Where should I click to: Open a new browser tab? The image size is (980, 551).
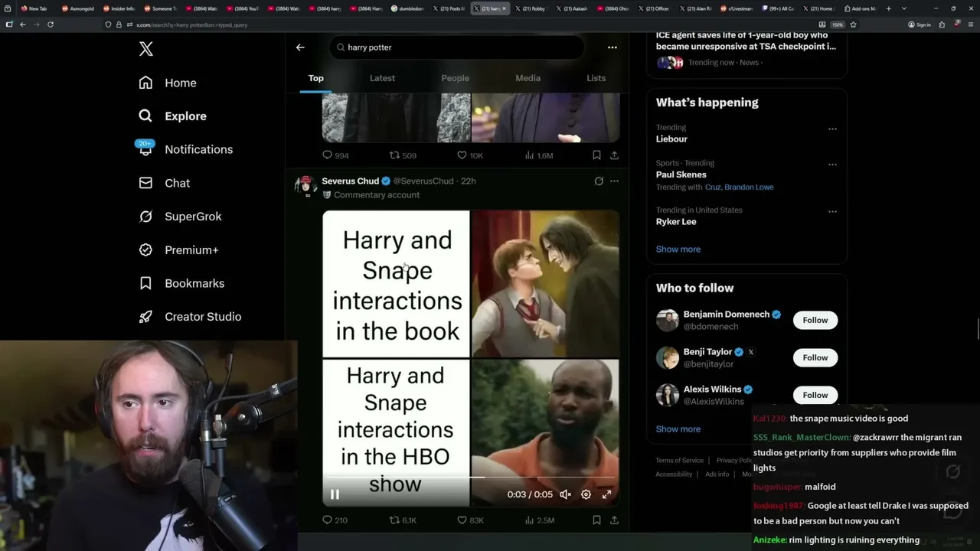tap(889, 8)
